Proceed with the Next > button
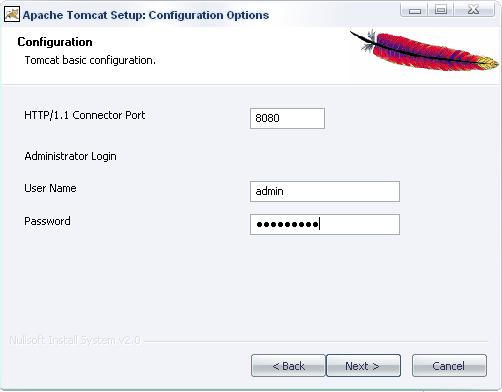Screen dimensions: 502x392 pyautogui.click(x=363, y=366)
